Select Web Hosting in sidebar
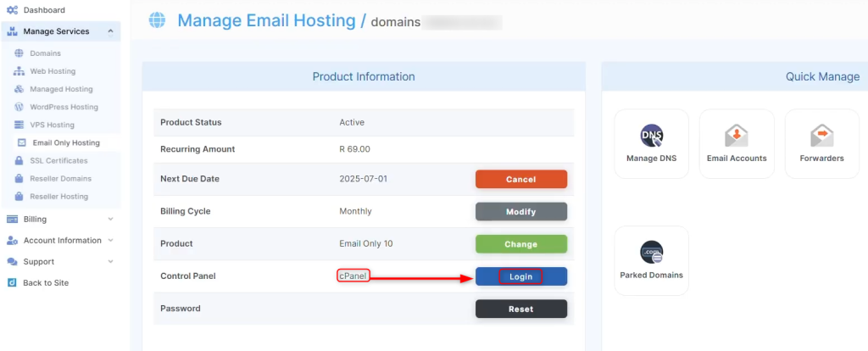This screenshot has height=351, width=868. pos(53,71)
